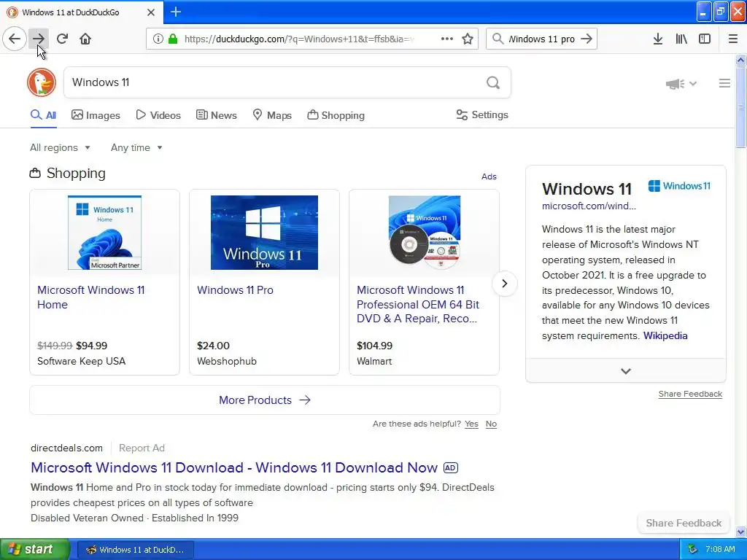Click Share Feedback under info panel

pyautogui.click(x=690, y=394)
